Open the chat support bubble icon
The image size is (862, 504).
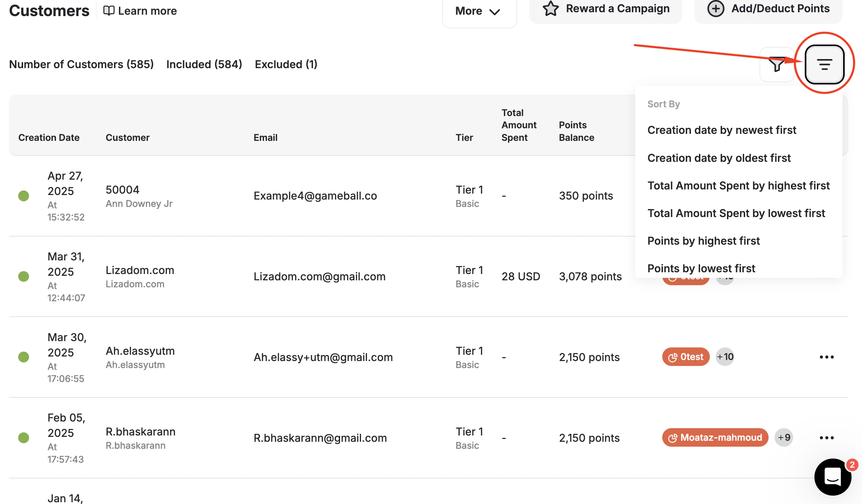pos(833,477)
